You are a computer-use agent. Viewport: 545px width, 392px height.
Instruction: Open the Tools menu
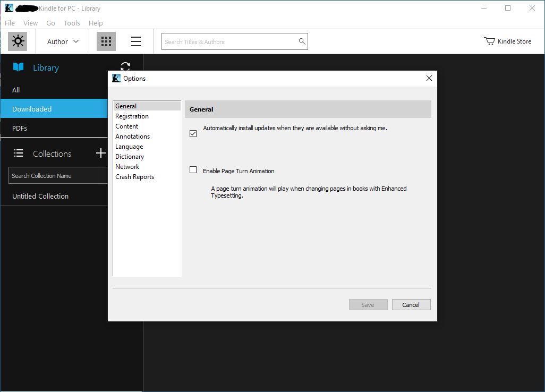(72, 23)
